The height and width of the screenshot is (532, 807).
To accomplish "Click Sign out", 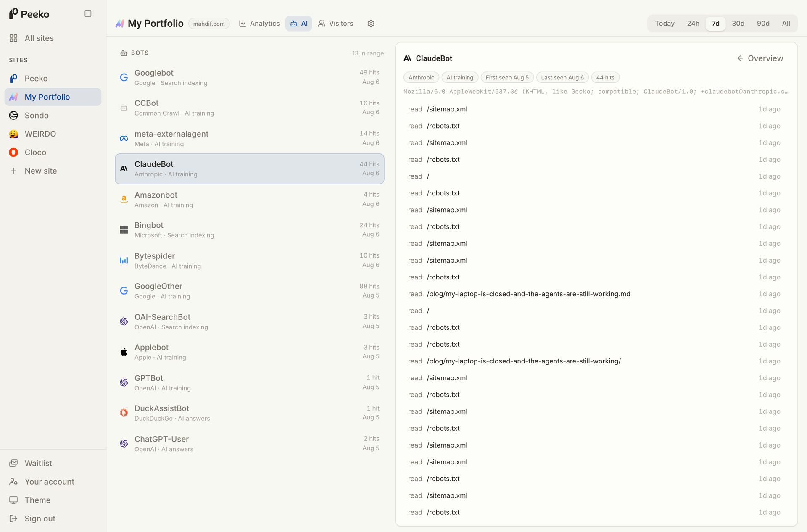I will click(53, 519).
